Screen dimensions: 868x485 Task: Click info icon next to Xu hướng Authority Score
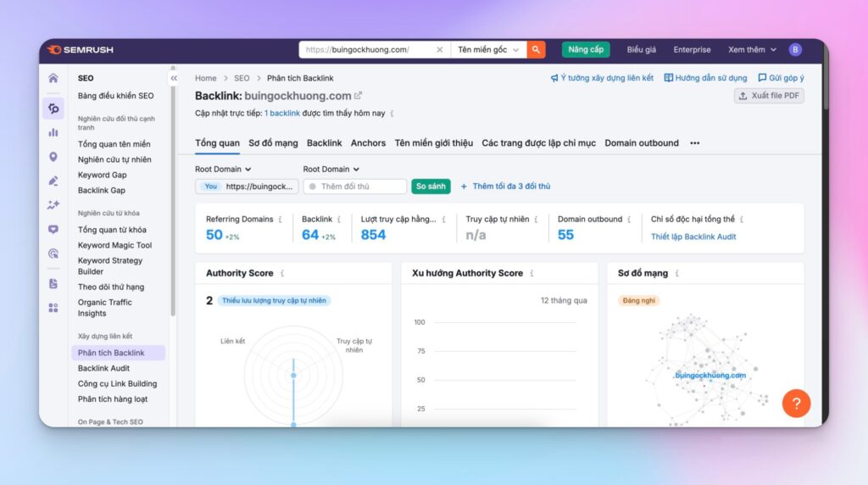(532, 274)
